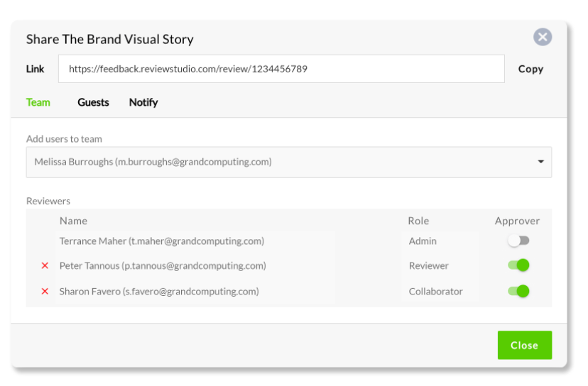Change Peter Tannous Reviewer role
The width and height of the screenshot is (588, 386).
point(440,265)
